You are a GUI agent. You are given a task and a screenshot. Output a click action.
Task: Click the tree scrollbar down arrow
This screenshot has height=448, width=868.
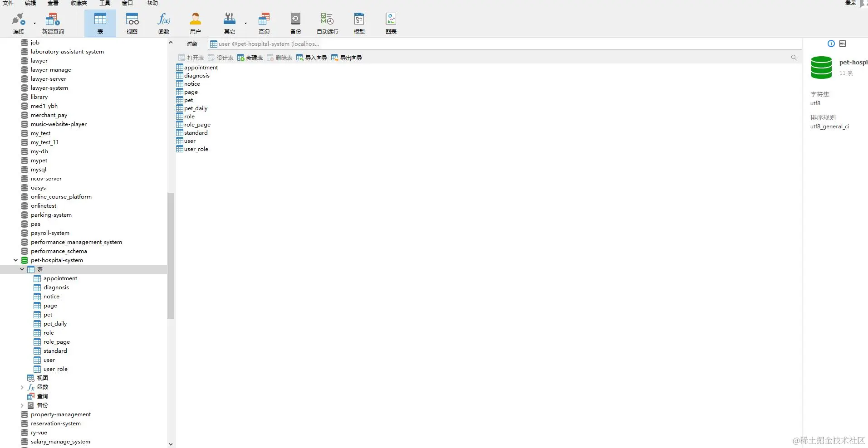(171, 444)
